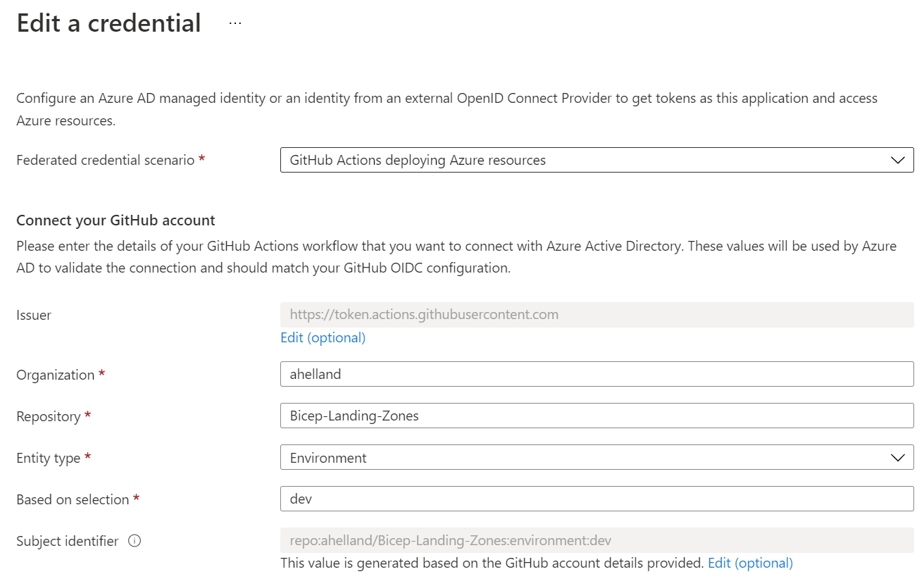Screen dimensions: 924x586
Task: Click the Based on selection label
Action: click(73, 499)
